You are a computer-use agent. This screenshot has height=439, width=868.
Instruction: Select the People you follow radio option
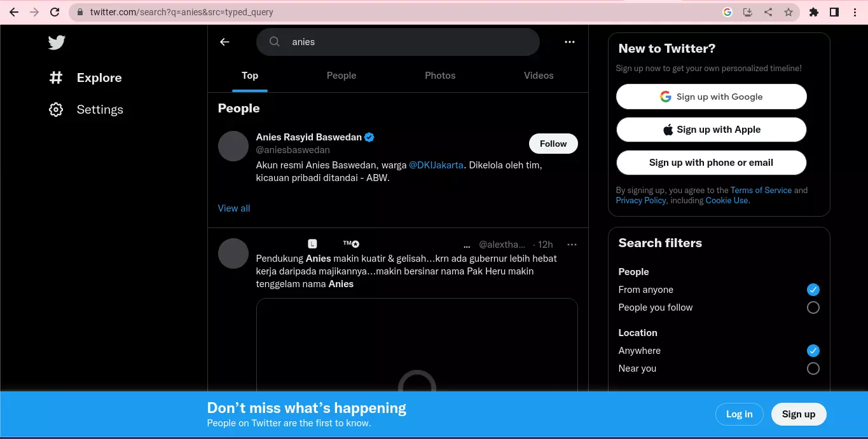(813, 307)
